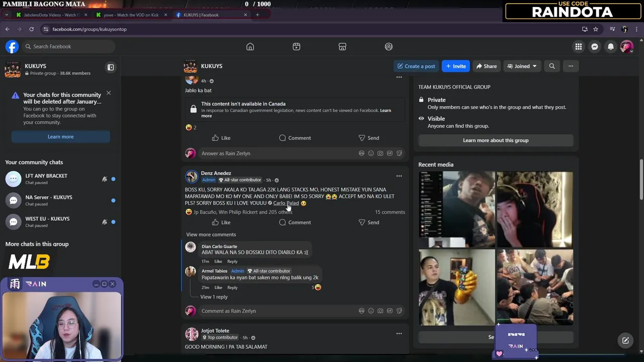This screenshot has width=644, height=362.
Task: Click Learn more about this group
Action: (496, 140)
